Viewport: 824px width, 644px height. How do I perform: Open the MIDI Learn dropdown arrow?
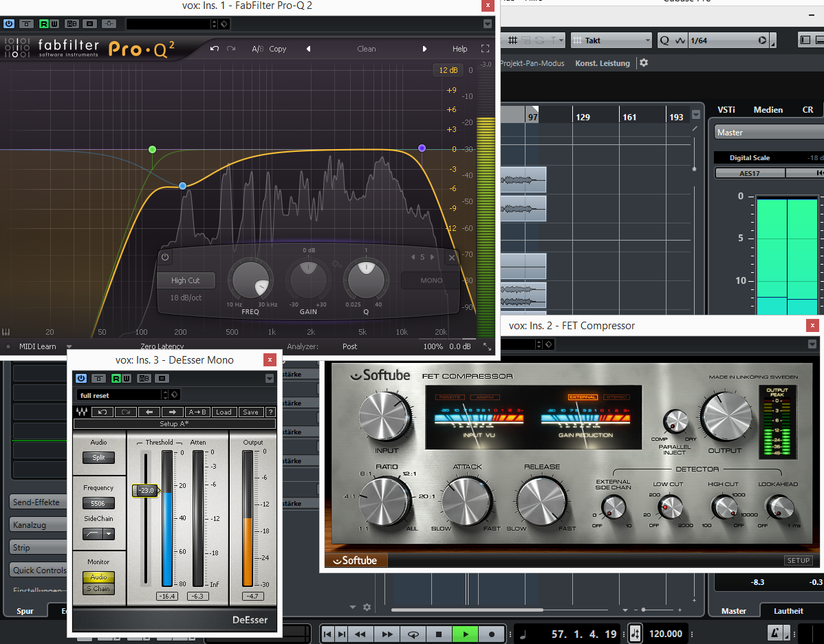[x=69, y=346]
